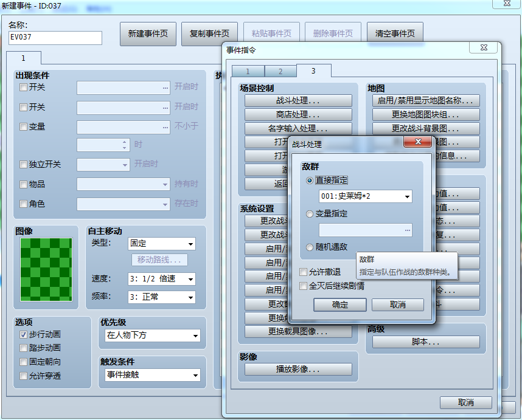Toggle the 固定朝向 checkbox

point(23,362)
